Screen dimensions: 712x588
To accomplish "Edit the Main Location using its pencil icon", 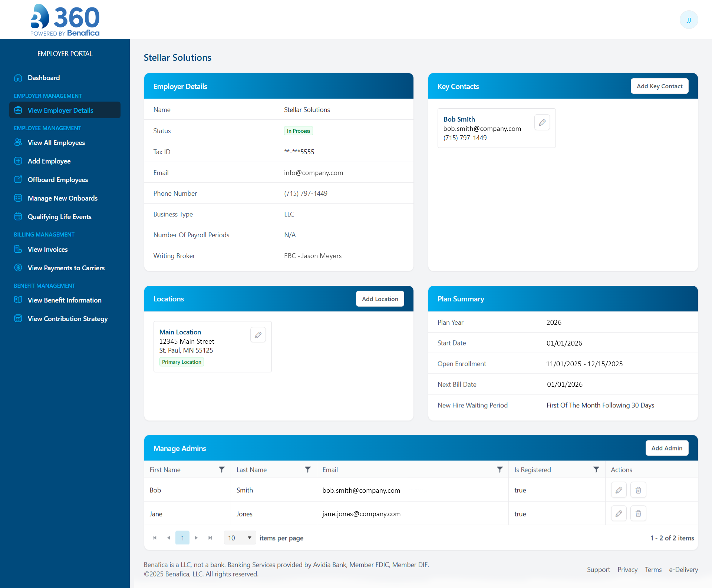I will (x=258, y=334).
